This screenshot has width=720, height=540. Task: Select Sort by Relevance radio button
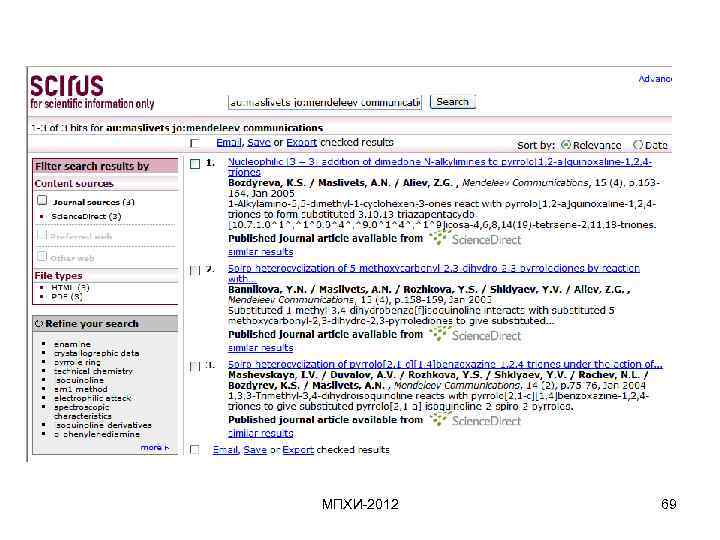point(566,145)
